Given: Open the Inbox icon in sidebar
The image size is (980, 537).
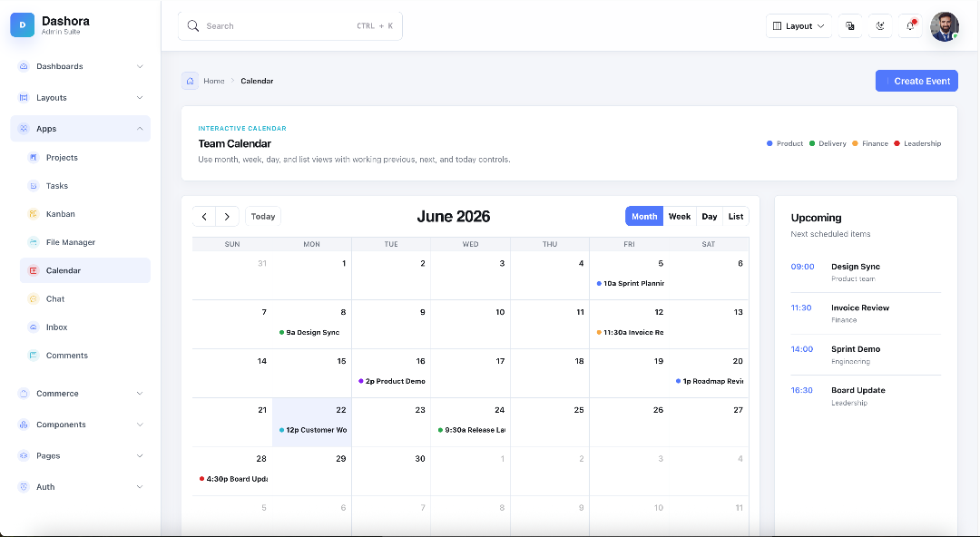Looking at the screenshot, I should click(x=34, y=327).
